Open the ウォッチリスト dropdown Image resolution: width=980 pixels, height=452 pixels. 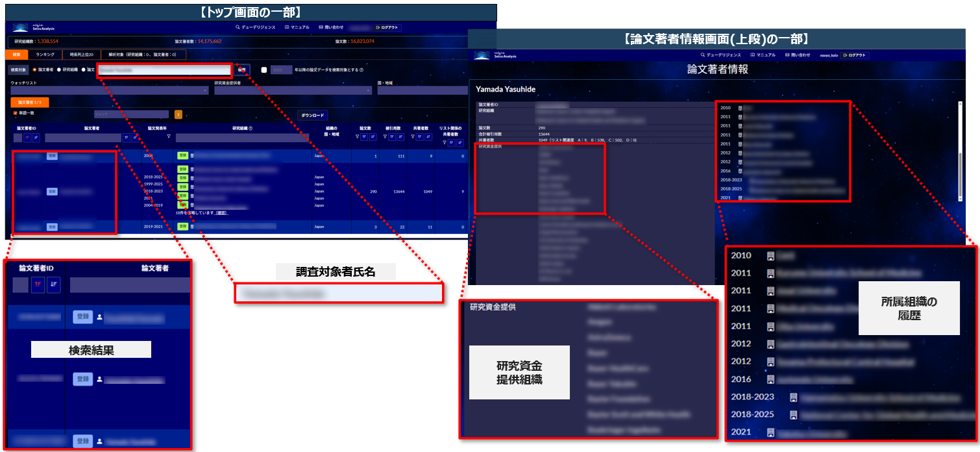pyautogui.click(x=107, y=91)
